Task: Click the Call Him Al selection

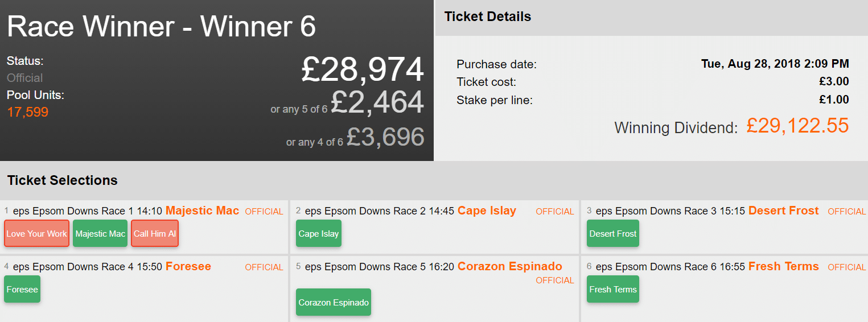Action: [155, 233]
